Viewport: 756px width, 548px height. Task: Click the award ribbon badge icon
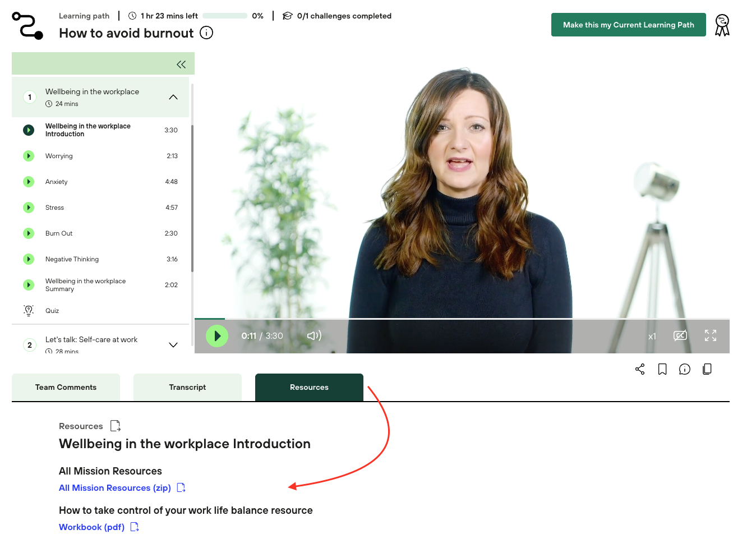coord(722,25)
